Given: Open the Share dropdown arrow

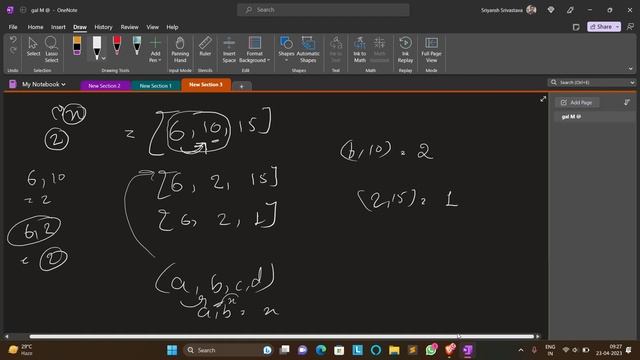Looking at the screenshot, I should click(x=618, y=27).
